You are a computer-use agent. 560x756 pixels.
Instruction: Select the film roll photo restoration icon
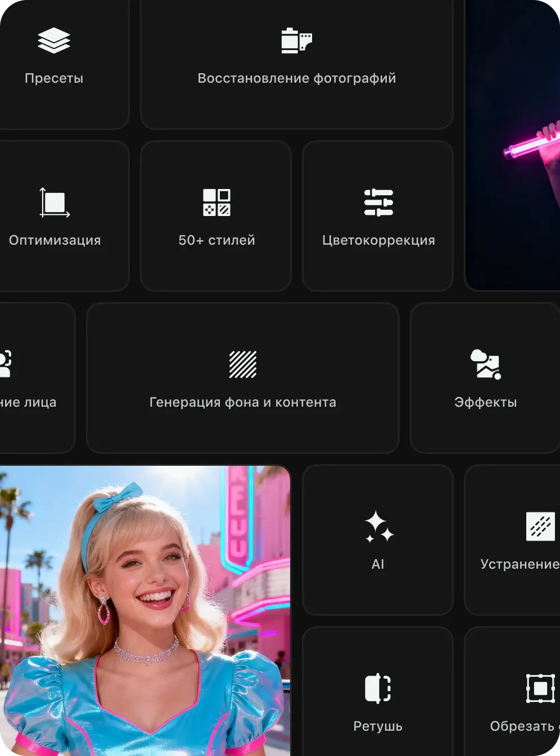click(296, 40)
